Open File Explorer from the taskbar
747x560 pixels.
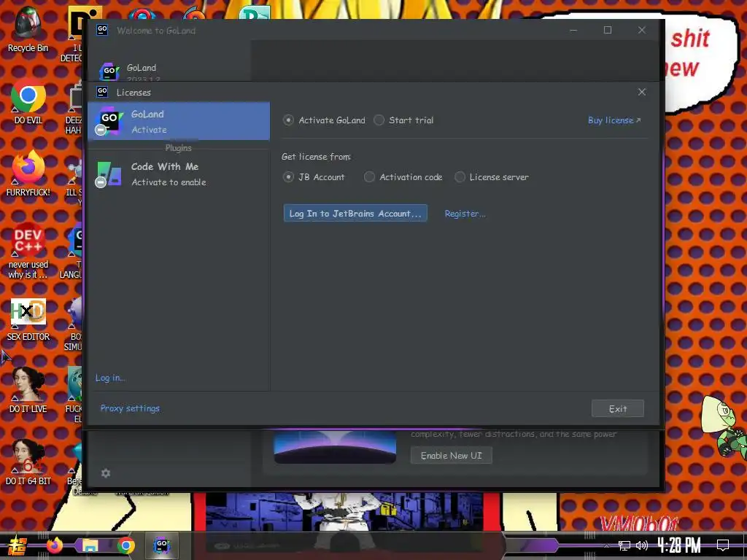pyautogui.click(x=90, y=545)
